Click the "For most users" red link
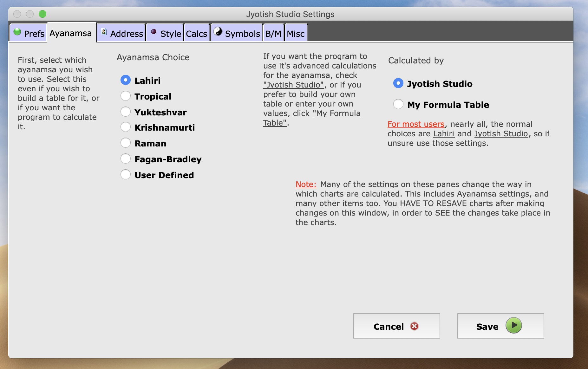This screenshot has height=369, width=588. [x=416, y=124]
